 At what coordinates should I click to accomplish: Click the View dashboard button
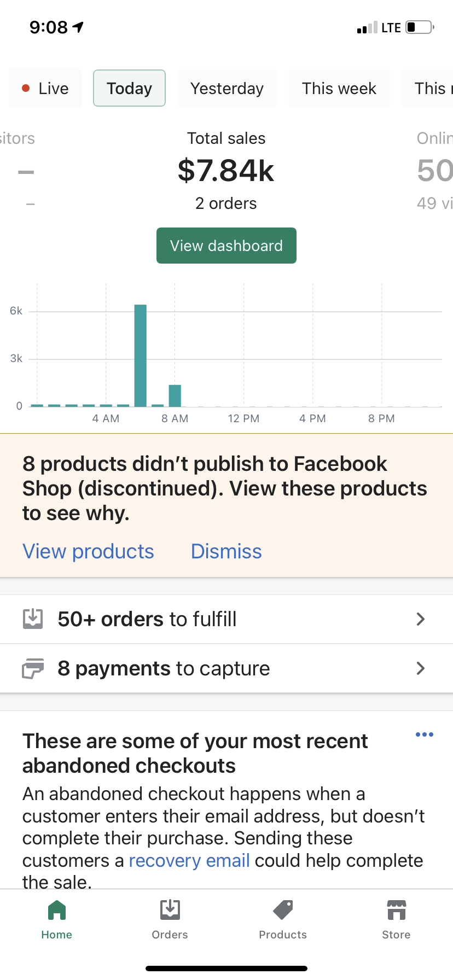tap(226, 246)
